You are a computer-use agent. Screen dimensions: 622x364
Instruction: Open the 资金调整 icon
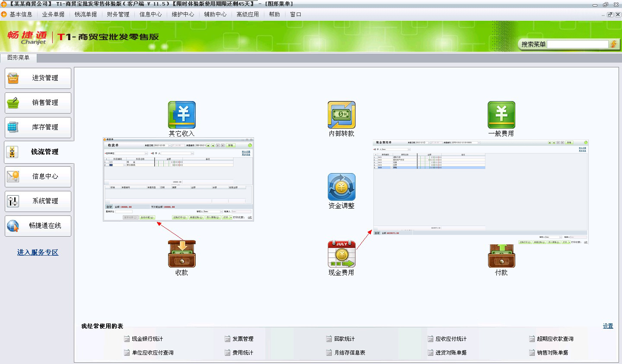(x=341, y=187)
